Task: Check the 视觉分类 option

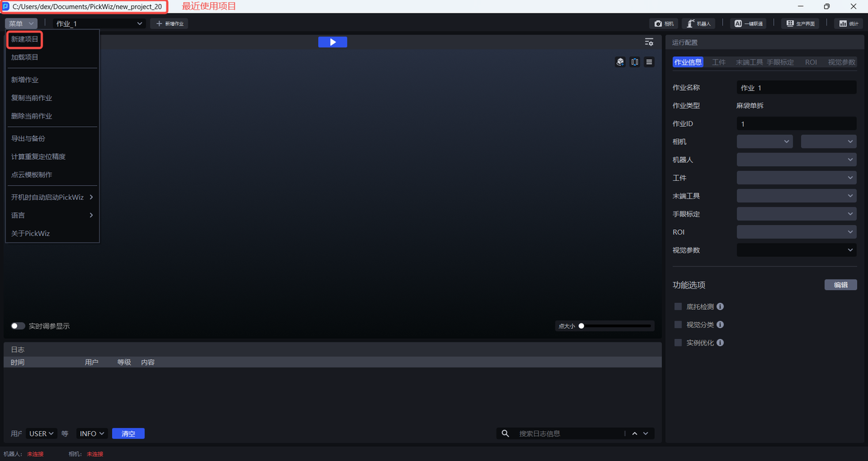Action: click(x=678, y=325)
